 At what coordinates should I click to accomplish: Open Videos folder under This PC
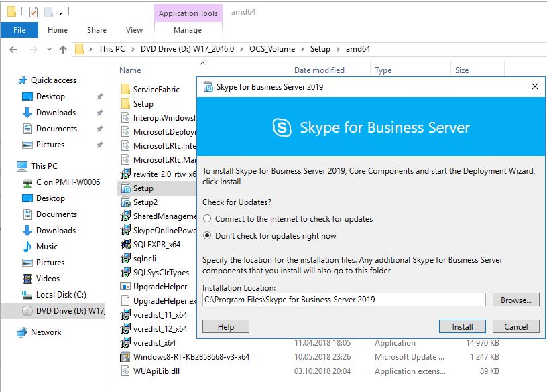(48, 278)
